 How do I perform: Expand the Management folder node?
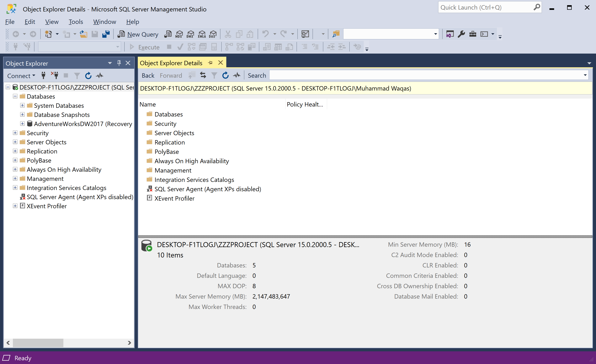coord(15,178)
